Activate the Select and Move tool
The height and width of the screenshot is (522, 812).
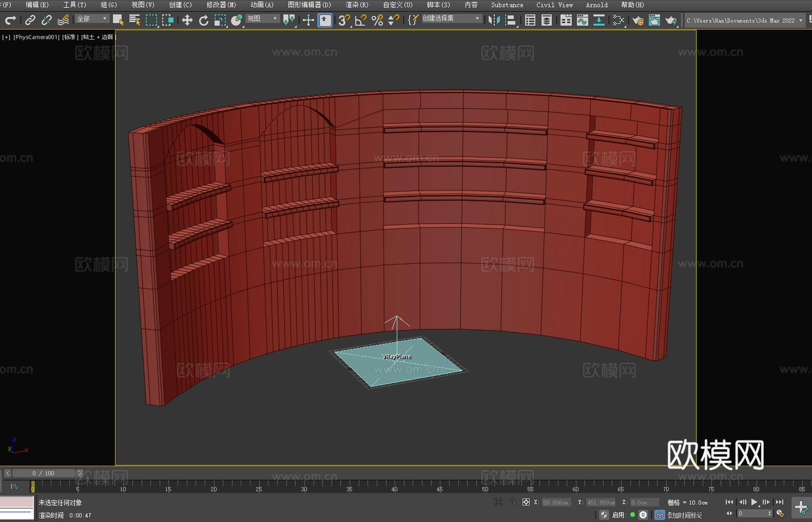tap(187, 20)
